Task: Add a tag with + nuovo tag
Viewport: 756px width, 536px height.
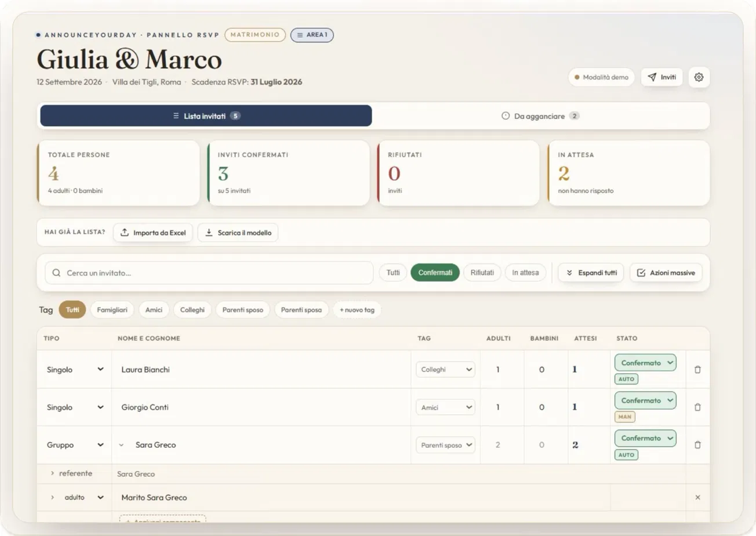Action: point(357,310)
